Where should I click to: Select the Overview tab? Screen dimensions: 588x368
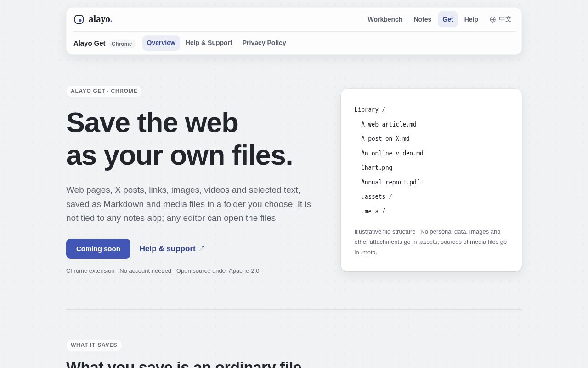pos(161,43)
